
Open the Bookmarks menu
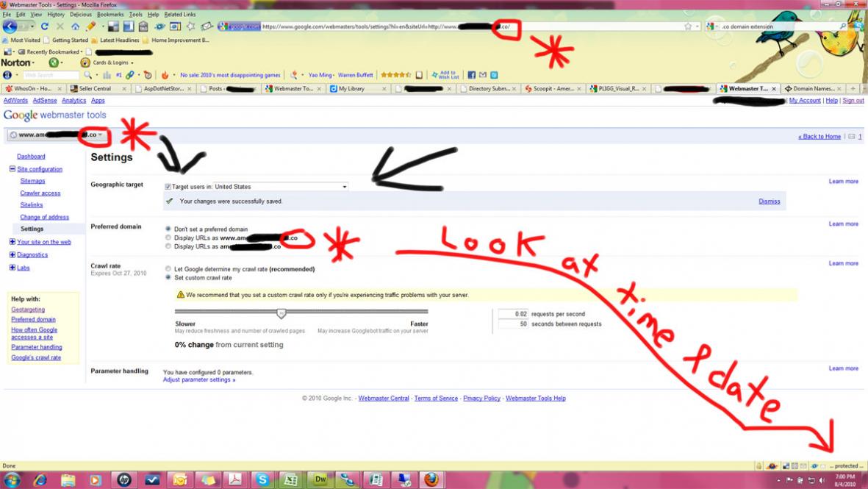(x=110, y=15)
